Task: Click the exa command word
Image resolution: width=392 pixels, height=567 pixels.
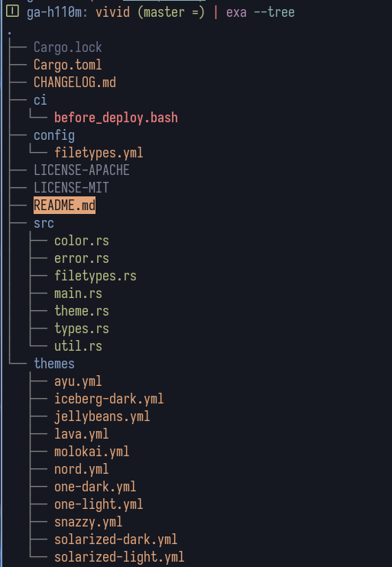Action: [236, 13]
